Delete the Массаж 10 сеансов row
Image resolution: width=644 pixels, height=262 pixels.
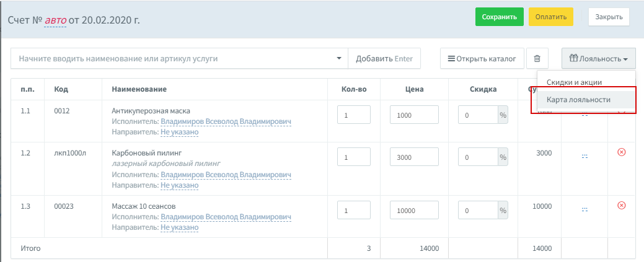pyautogui.click(x=622, y=206)
